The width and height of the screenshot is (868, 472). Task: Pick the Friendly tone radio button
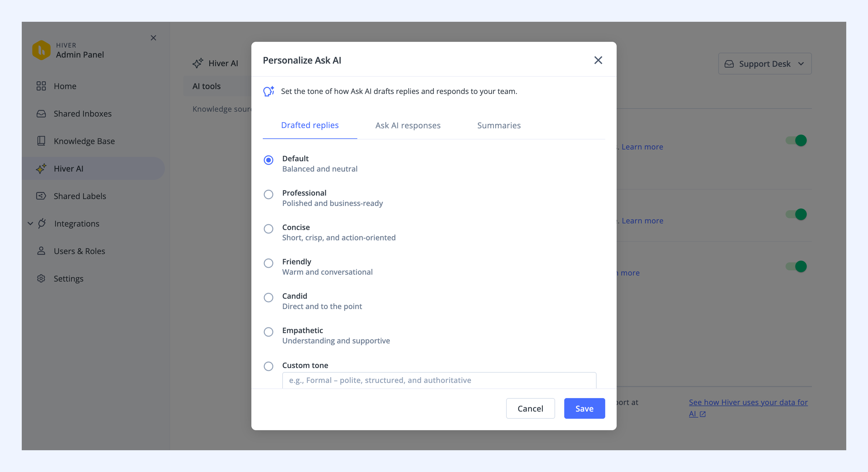point(269,263)
